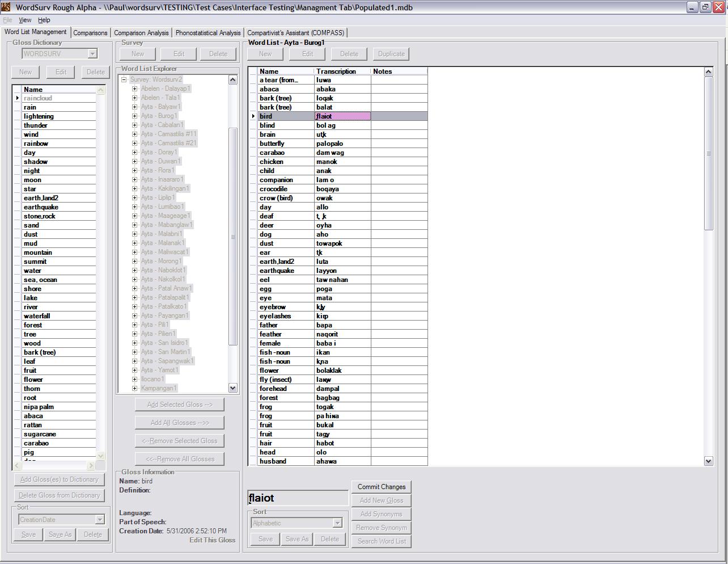The height and width of the screenshot is (564, 728).
Task: Click Add All Glosses -->> button
Action: click(180, 423)
